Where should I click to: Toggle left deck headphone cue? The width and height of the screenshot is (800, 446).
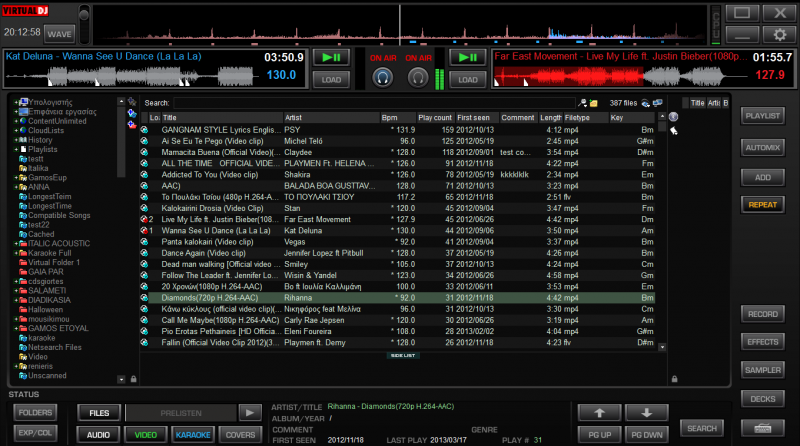click(x=383, y=78)
